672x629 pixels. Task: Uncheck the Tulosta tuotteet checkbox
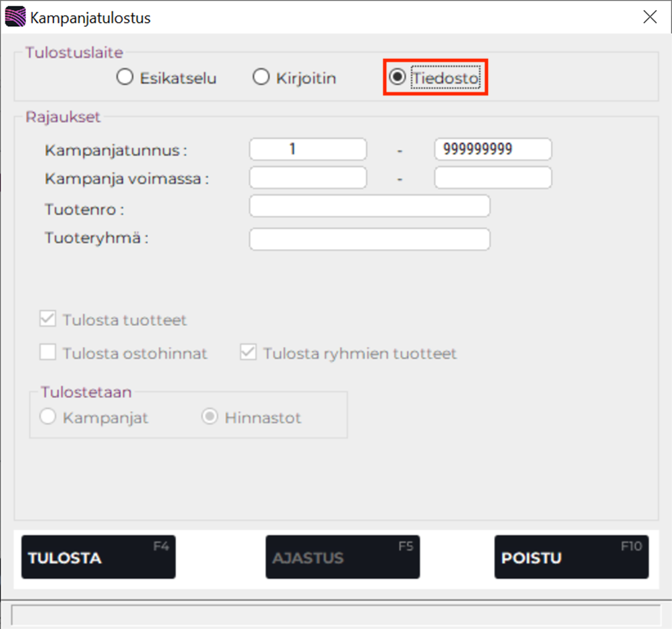pos(47,319)
